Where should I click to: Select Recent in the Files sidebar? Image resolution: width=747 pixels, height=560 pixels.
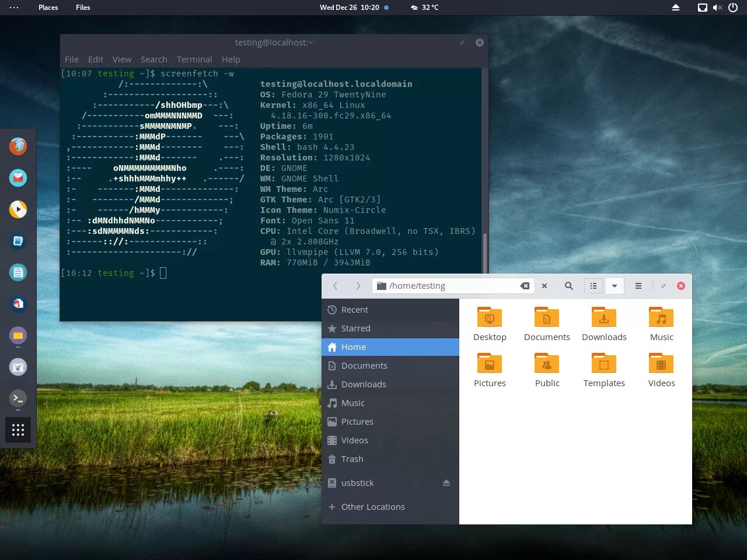coord(390,310)
